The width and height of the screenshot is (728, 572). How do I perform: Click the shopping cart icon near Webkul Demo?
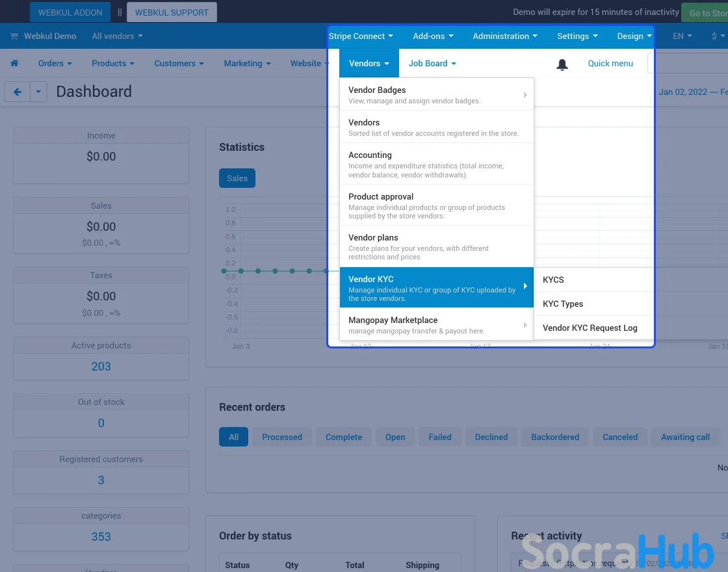tap(14, 36)
